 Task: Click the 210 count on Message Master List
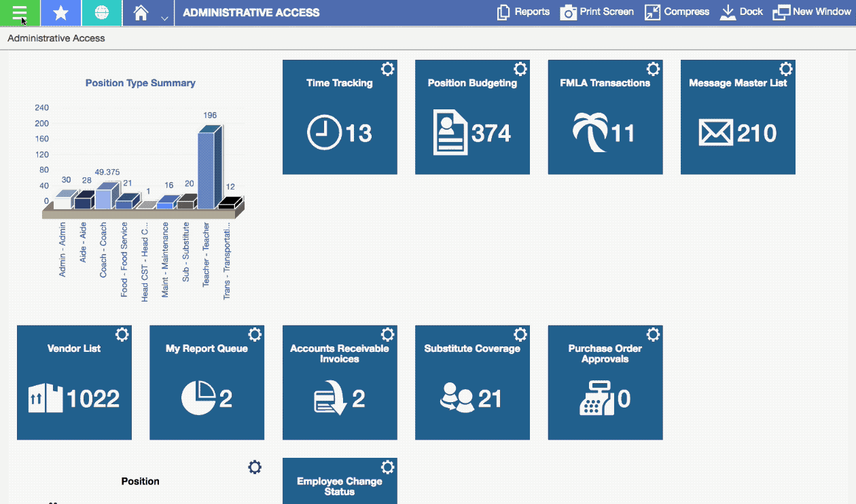(x=757, y=133)
